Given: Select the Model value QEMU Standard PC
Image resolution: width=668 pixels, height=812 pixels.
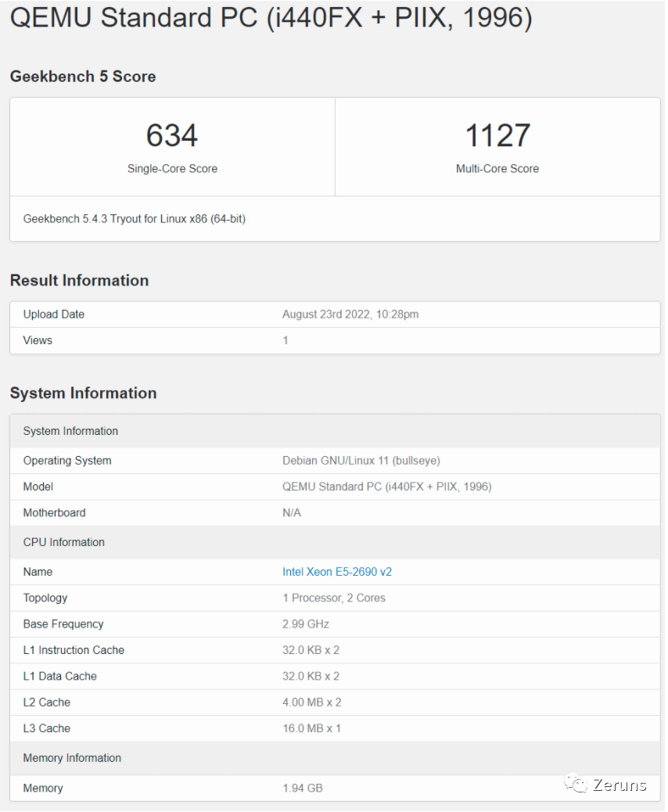Looking at the screenshot, I should [387, 487].
